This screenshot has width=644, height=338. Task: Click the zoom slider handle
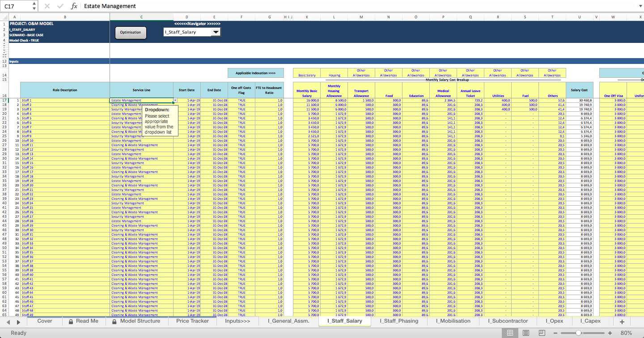[x=578, y=333]
